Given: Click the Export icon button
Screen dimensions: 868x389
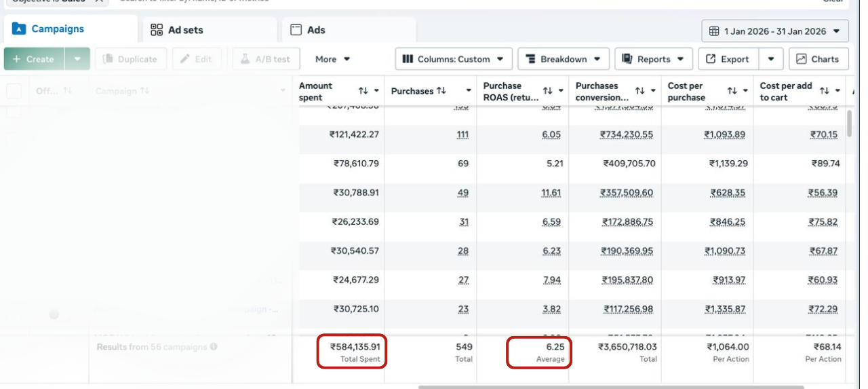Looking at the screenshot, I should [728, 59].
